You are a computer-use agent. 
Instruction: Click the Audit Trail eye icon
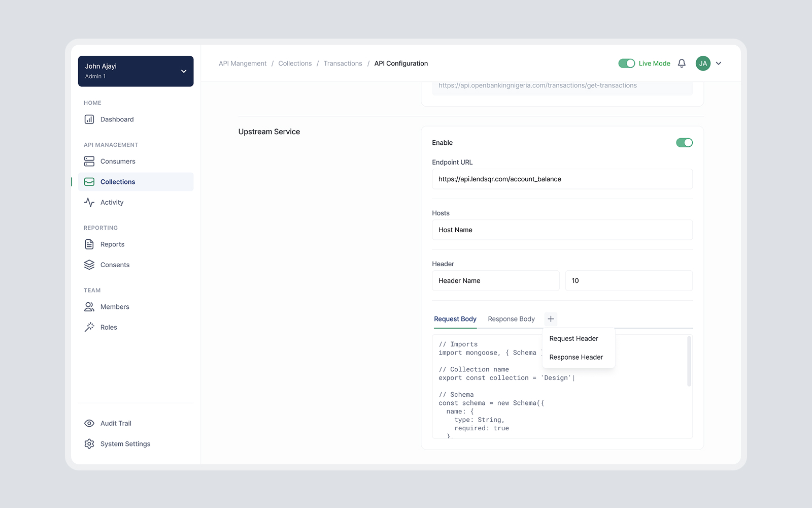[89, 423]
